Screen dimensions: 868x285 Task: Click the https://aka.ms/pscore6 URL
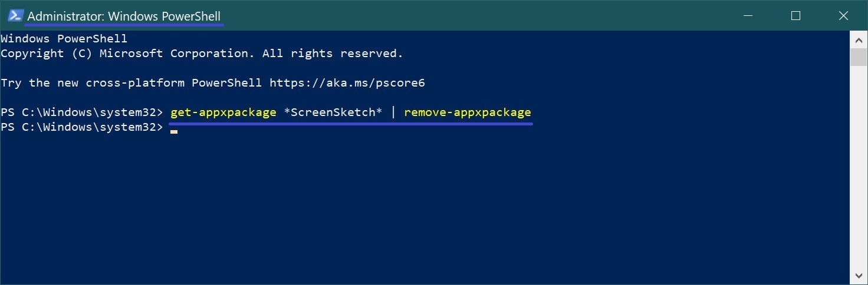347,83
